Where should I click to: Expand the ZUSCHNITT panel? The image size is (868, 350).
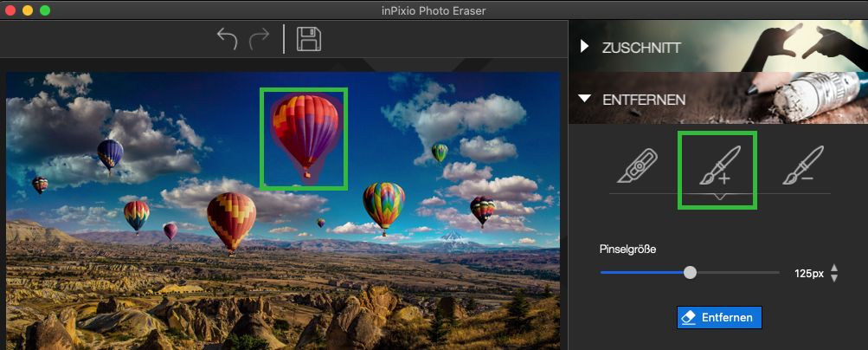pos(584,47)
